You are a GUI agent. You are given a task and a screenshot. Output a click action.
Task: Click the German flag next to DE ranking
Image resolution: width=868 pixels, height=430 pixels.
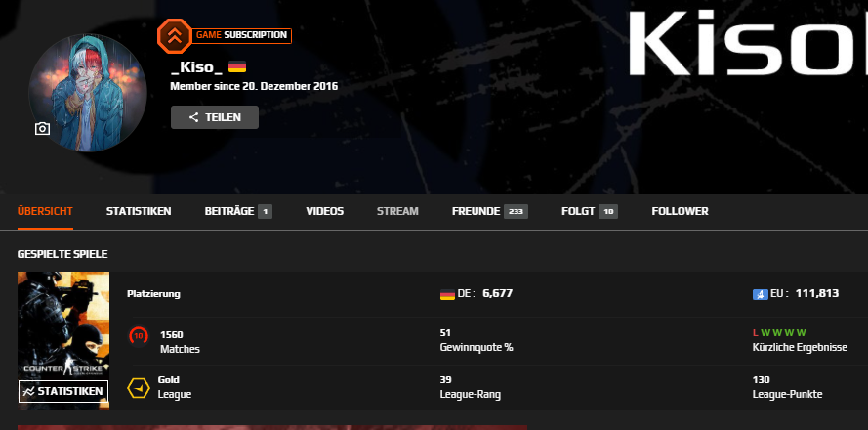coord(447,294)
